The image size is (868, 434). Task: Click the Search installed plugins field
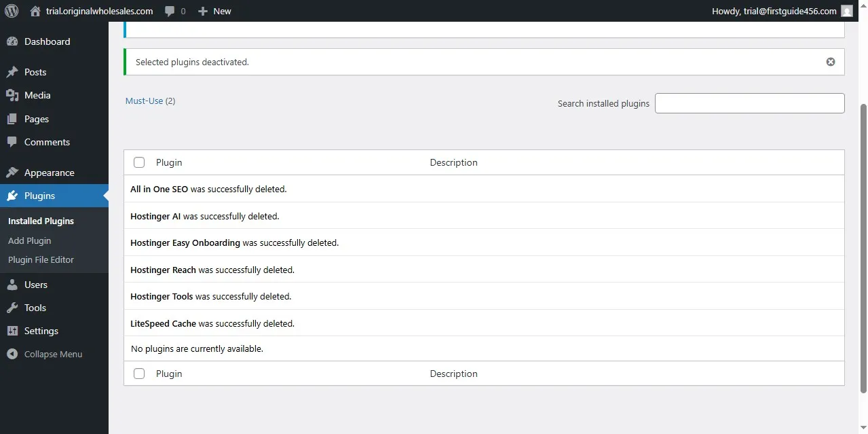tap(749, 103)
